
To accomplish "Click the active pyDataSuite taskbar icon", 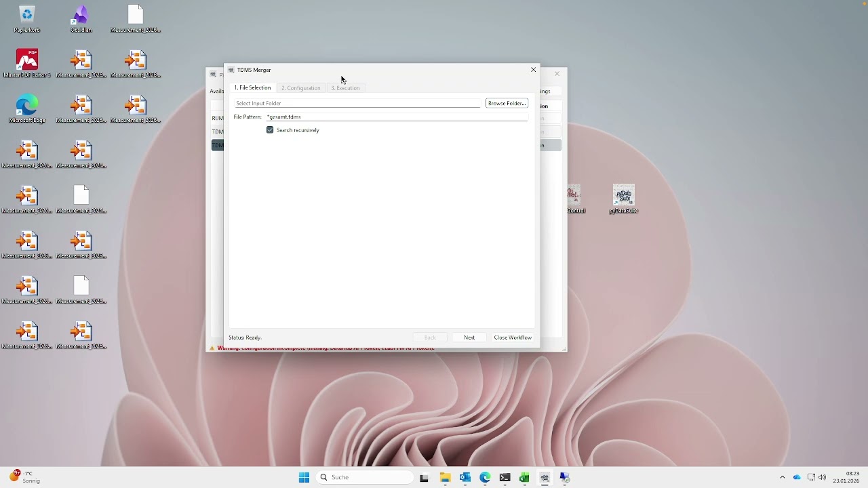I will [545, 478].
